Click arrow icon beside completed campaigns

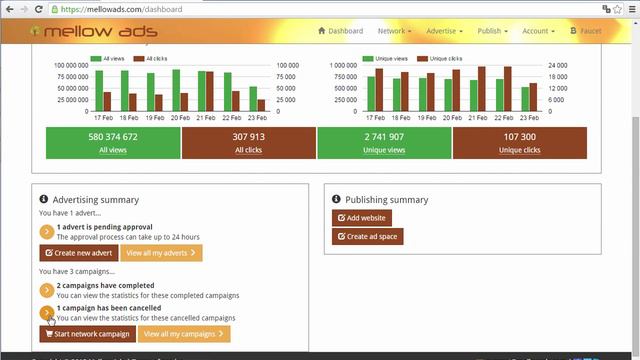click(x=47, y=290)
